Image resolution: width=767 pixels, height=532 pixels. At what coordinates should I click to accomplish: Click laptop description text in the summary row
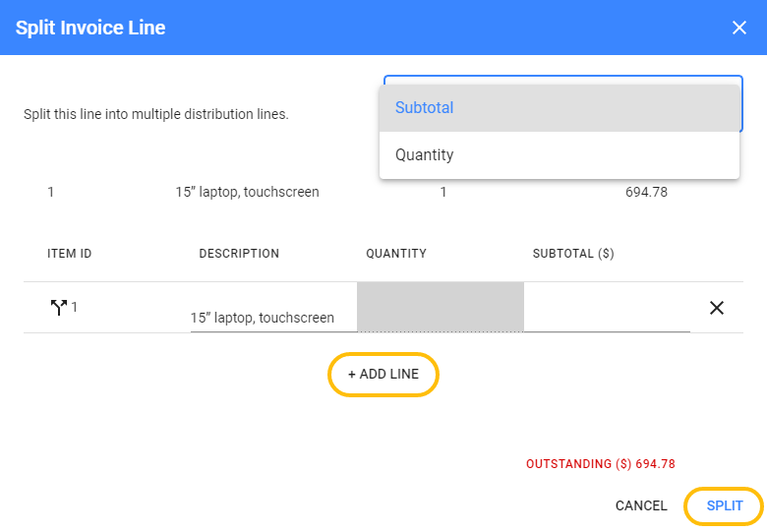pyautogui.click(x=247, y=192)
